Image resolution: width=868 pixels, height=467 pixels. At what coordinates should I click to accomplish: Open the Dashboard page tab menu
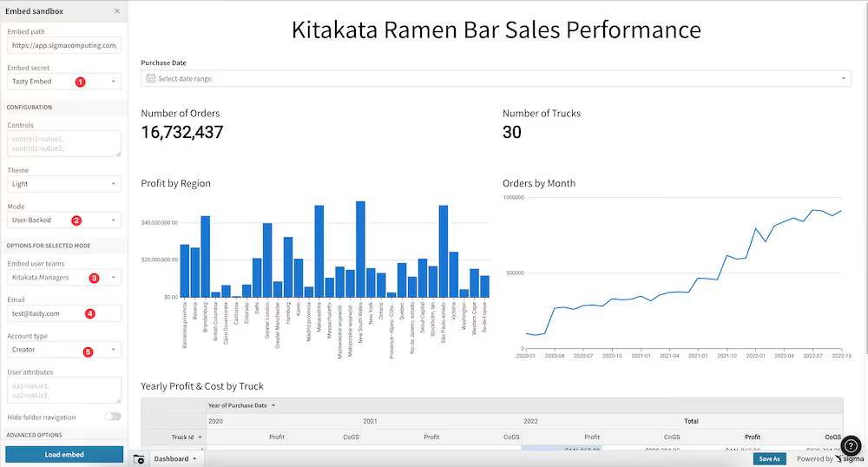[175, 458]
